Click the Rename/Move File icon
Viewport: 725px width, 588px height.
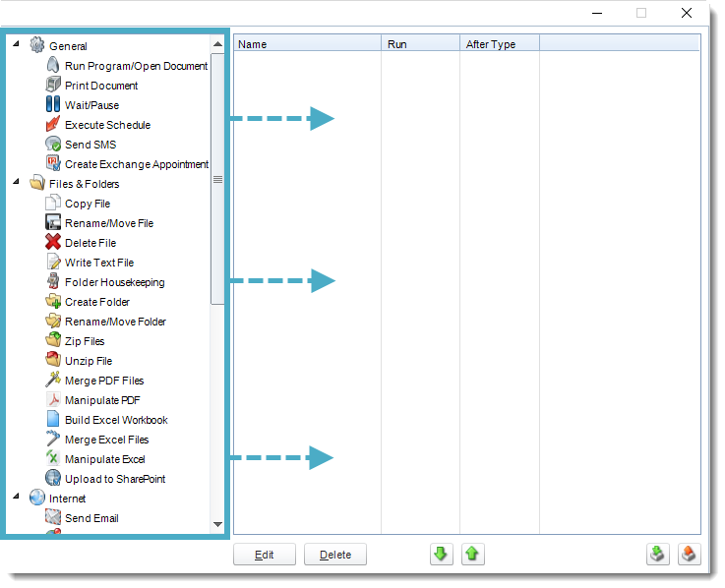click(53, 222)
